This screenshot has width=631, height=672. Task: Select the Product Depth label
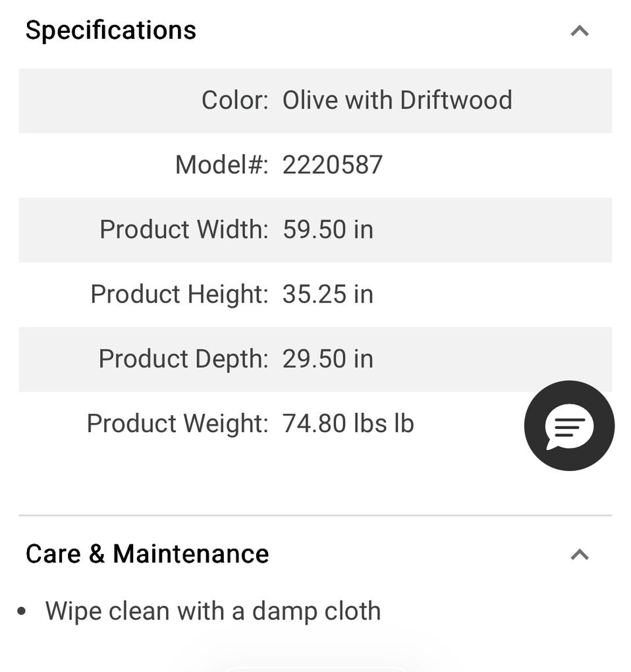point(183,358)
